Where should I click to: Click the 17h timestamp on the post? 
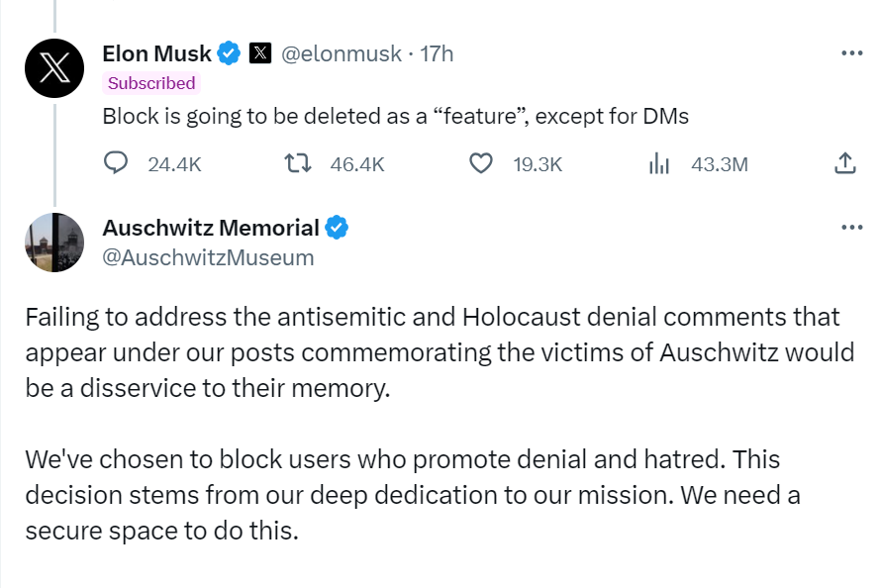[437, 52]
